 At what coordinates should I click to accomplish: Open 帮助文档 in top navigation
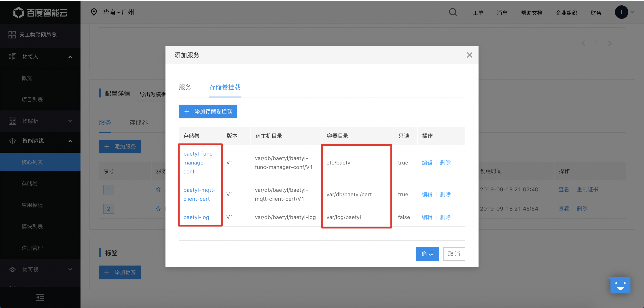click(x=532, y=13)
